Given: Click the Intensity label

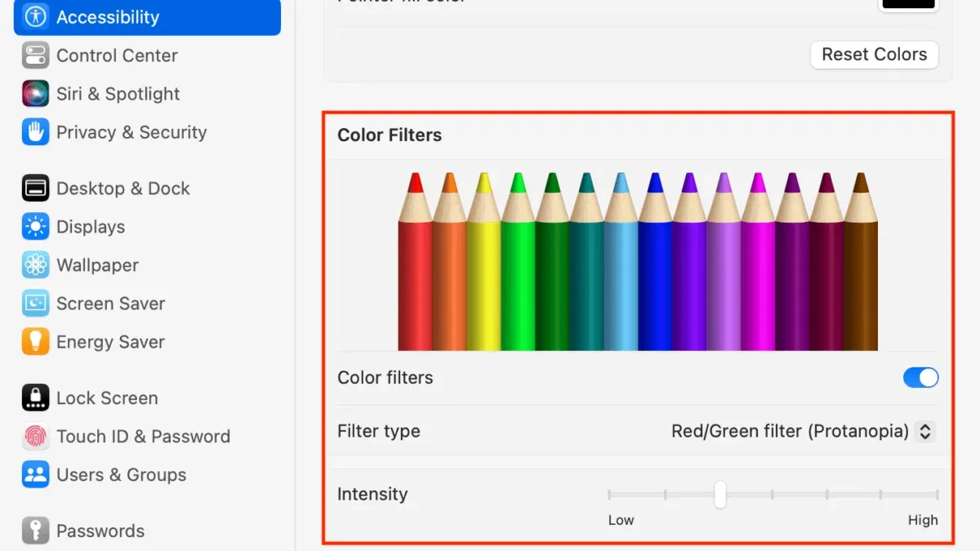Looking at the screenshot, I should [x=372, y=494].
